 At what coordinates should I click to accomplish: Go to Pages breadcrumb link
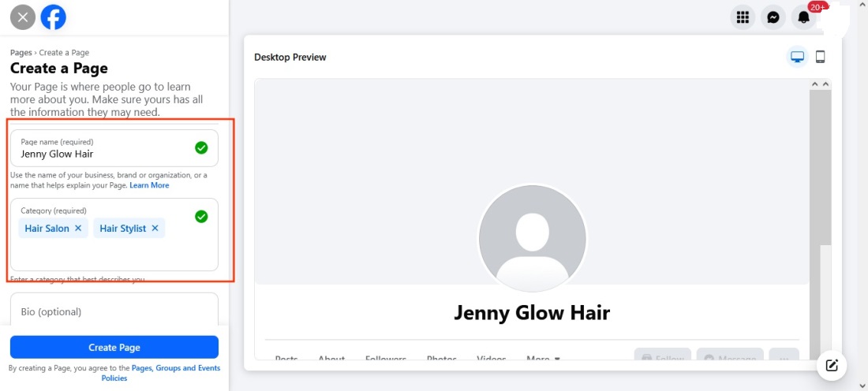pos(21,53)
